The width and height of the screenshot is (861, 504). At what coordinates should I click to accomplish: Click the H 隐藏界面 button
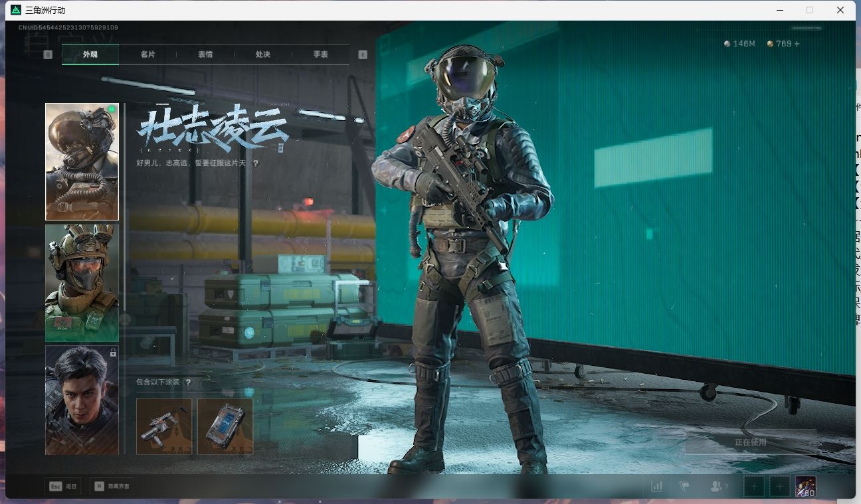[112, 486]
